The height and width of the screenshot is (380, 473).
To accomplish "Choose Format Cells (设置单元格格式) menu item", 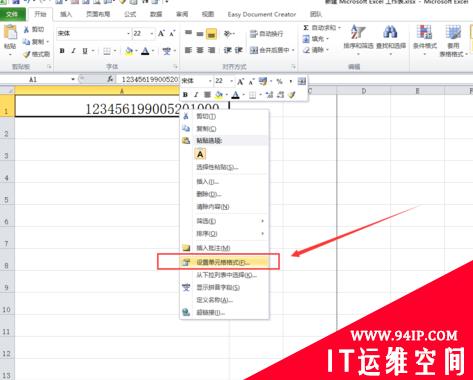I will pos(224,262).
